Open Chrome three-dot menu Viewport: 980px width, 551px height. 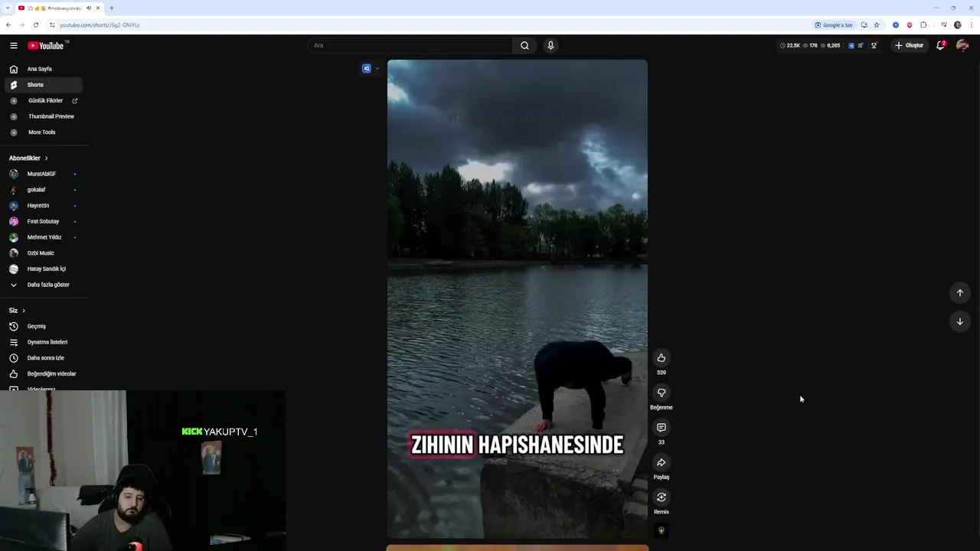tap(972, 24)
